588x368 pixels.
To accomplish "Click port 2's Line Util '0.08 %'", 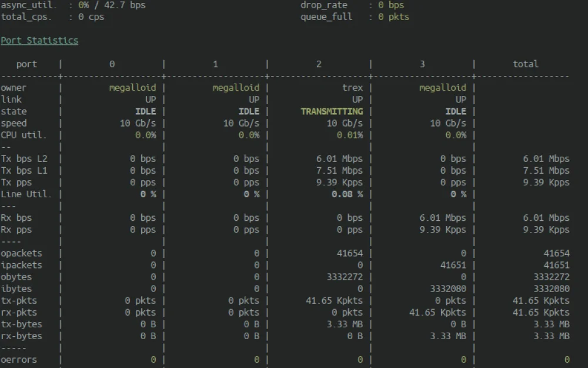I will tap(348, 194).
